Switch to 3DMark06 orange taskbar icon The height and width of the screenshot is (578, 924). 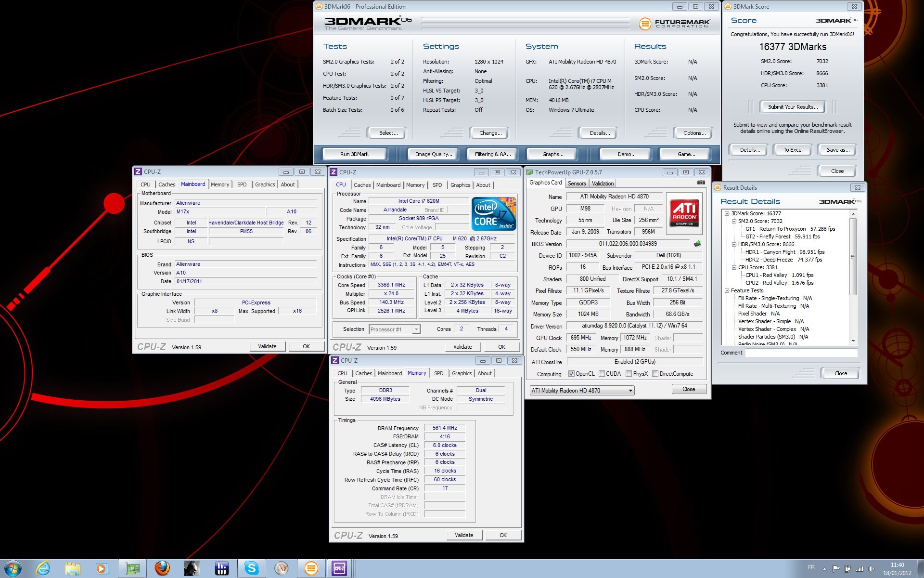pyautogui.click(x=311, y=569)
